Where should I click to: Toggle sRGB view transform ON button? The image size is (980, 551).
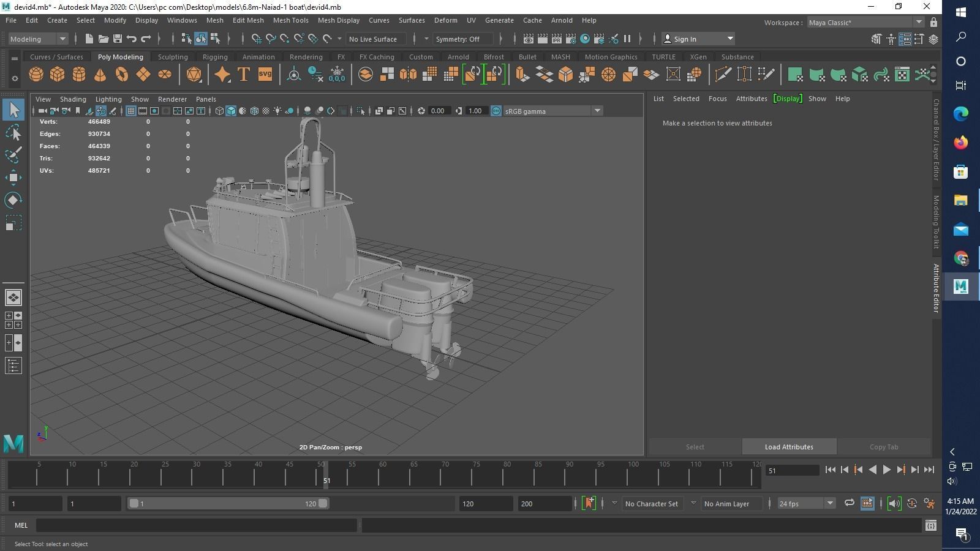(x=496, y=111)
